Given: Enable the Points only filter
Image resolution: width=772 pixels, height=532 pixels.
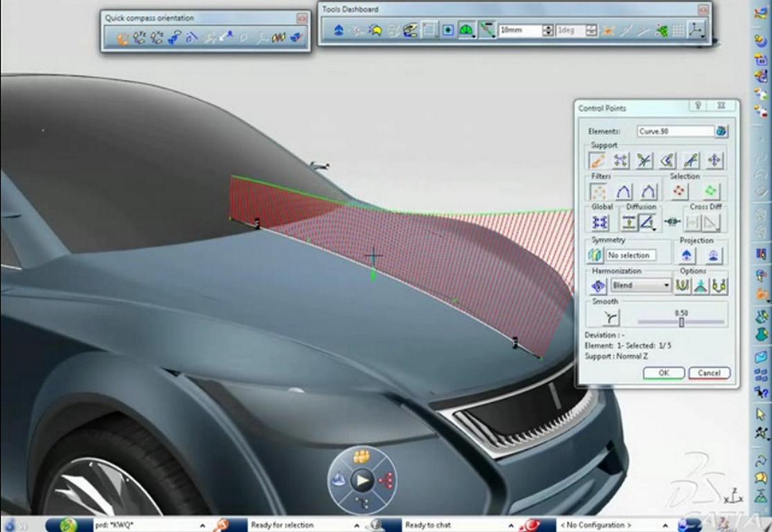Looking at the screenshot, I should click(x=598, y=191).
